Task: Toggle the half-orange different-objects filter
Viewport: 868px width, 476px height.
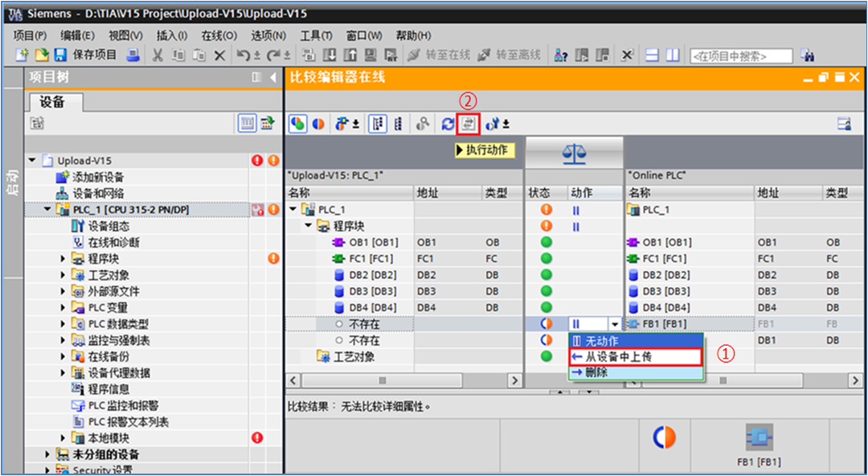Action: pos(318,124)
